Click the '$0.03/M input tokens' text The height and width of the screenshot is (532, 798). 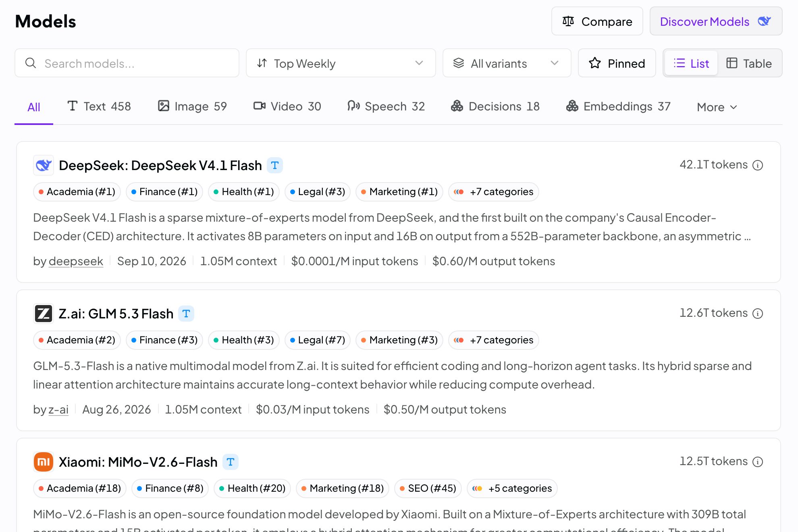(312, 409)
